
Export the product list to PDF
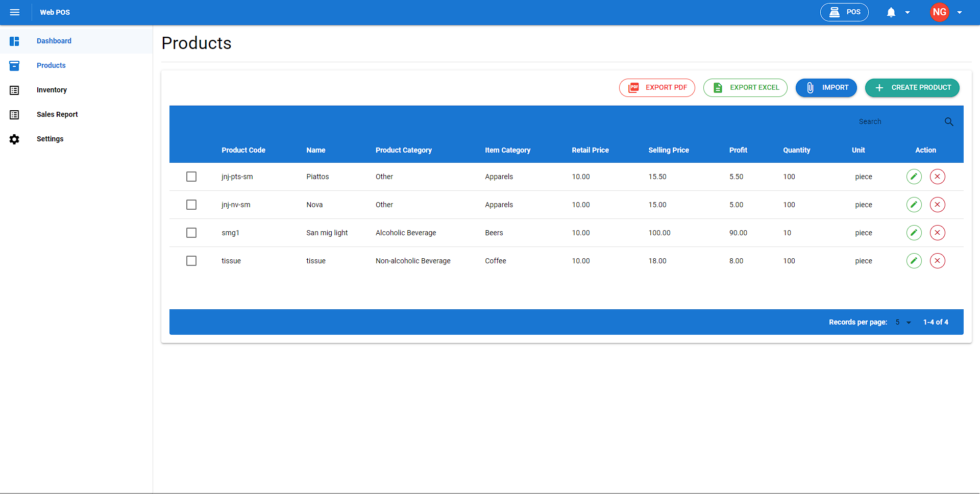[657, 88]
